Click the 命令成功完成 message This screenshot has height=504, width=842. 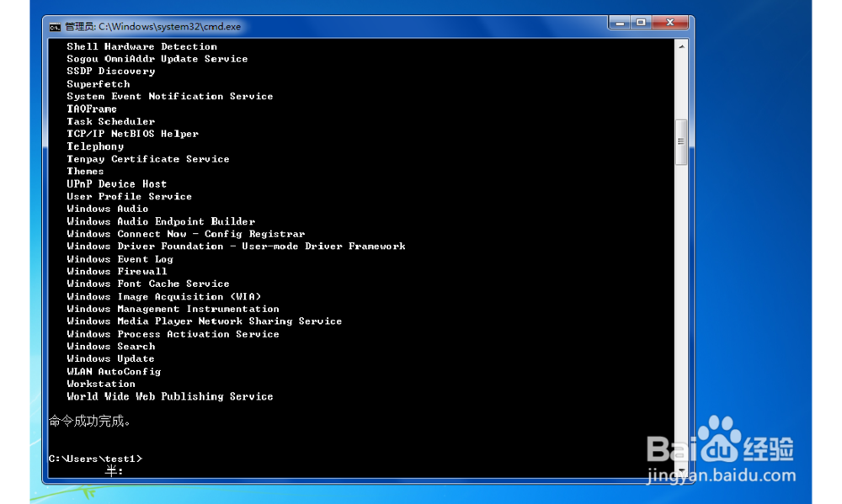pyautogui.click(x=89, y=422)
